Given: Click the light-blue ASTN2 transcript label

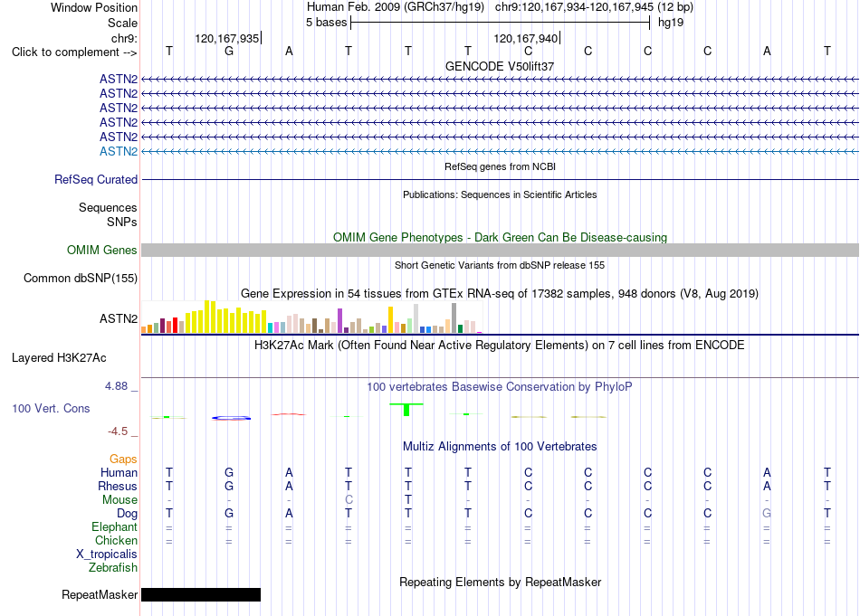Looking at the screenshot, I should tap(119, 151).
